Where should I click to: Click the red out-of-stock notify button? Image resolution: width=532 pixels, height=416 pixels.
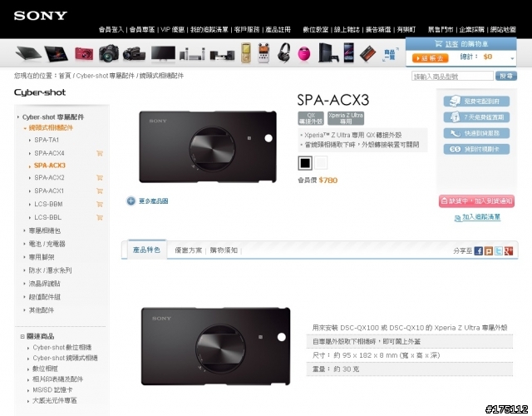click(x=476, y=201)
